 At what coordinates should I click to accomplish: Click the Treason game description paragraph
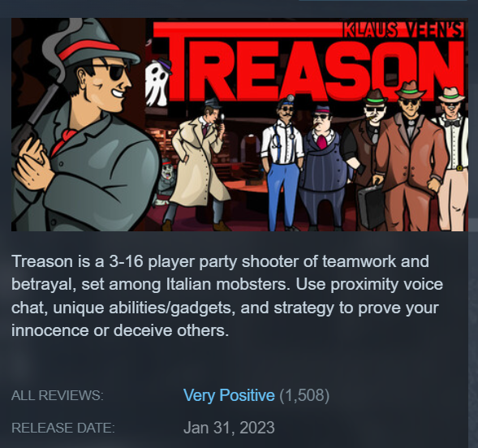227,296
